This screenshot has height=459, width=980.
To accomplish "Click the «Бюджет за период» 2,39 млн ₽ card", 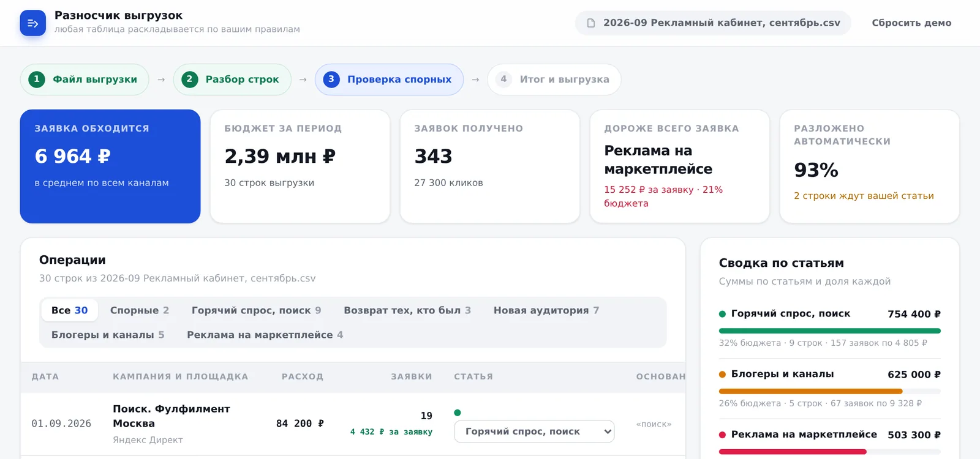I will pos(300,166).
